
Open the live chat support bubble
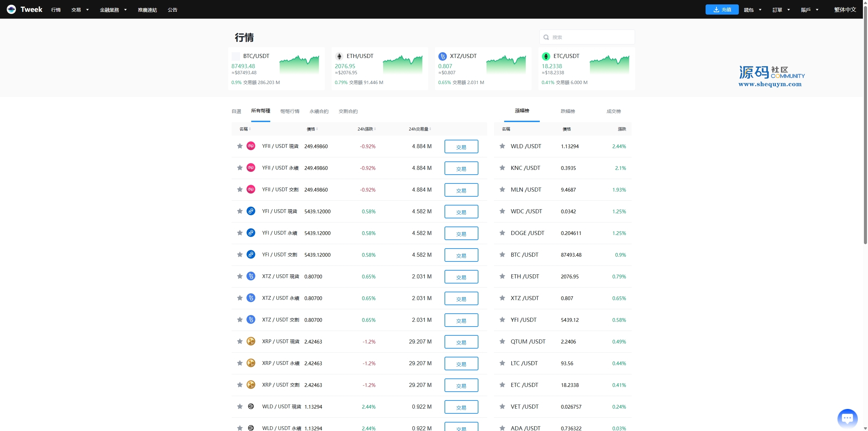pos(847,418)
